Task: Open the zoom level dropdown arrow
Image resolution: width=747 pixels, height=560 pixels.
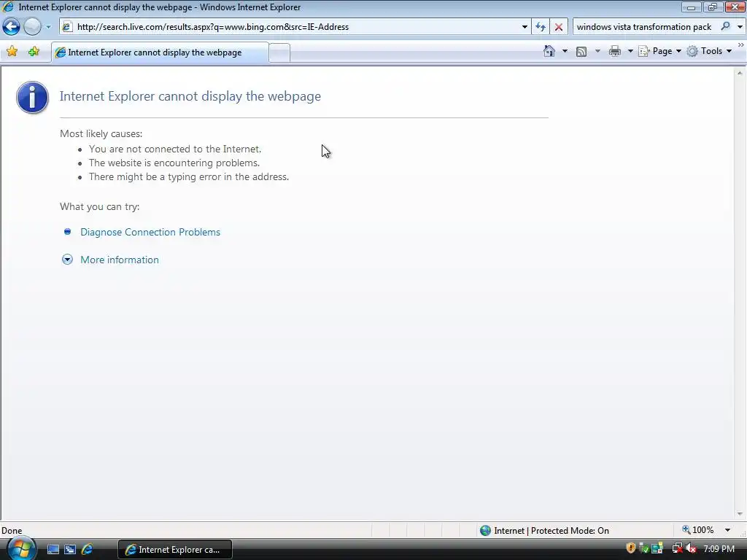Action: (x=727, y=530)
